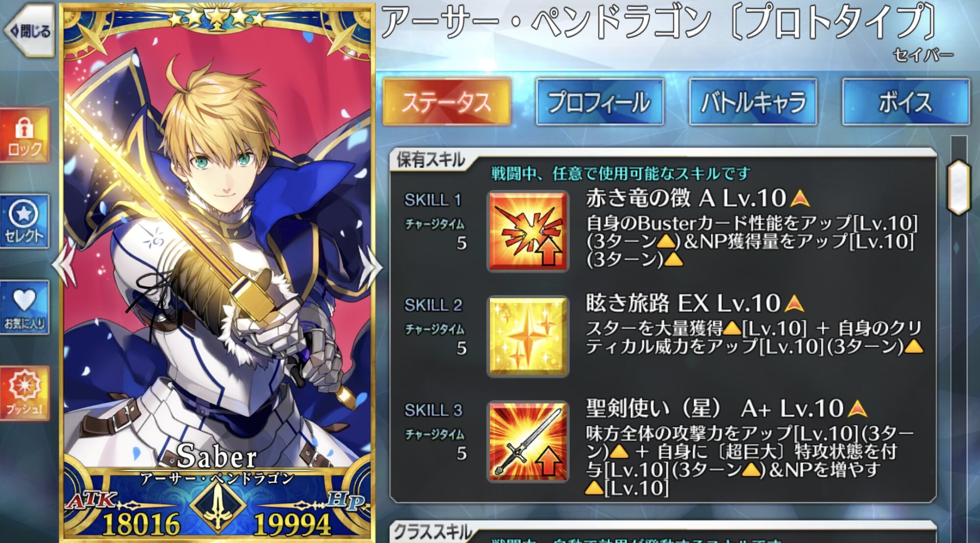Tap the 赤き竜の徴 Buster skill icon
980x543 pixels.
pos(528,231)
